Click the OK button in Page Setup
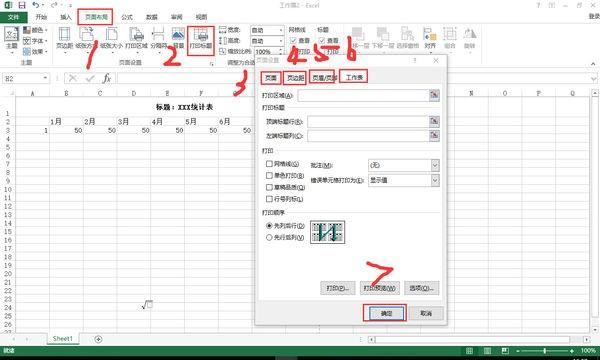Image resolution: width=600 pixels, height=360 pixels. pyautogui.click(x=386, y=313)
